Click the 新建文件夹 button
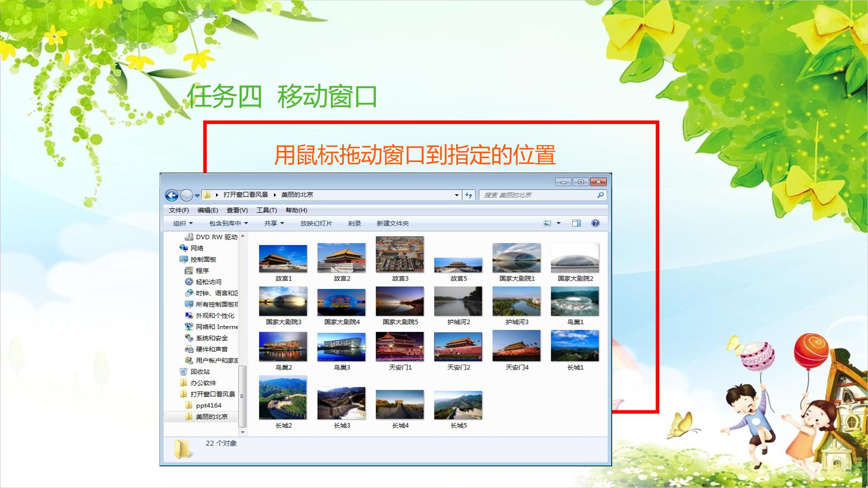This screenshot has width=868, height=488. click(x=392, y=223)
